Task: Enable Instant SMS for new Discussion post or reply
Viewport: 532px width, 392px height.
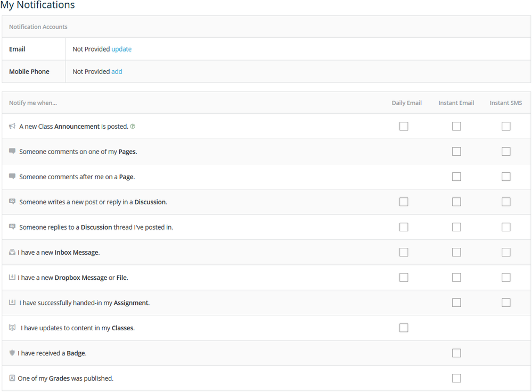Action: (506, 202)
